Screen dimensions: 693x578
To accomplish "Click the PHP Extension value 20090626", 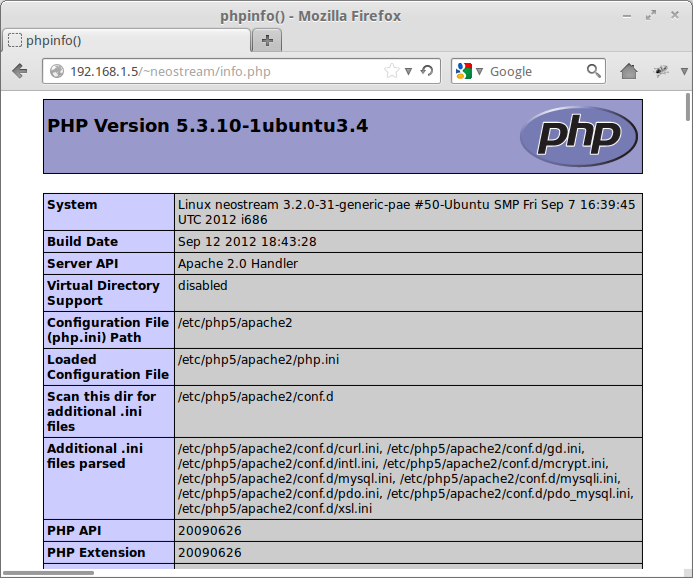I will [209, 553].
